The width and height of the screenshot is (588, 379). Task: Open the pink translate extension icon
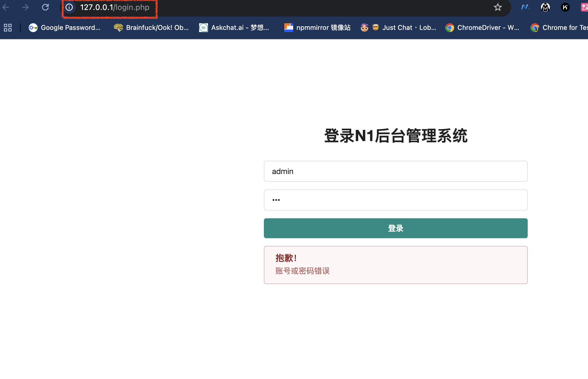tap(584, 7)
